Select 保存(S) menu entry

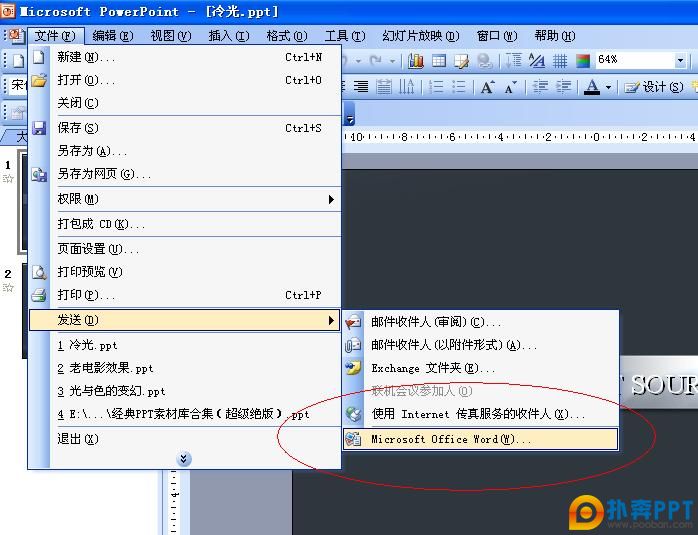point(184,128)
